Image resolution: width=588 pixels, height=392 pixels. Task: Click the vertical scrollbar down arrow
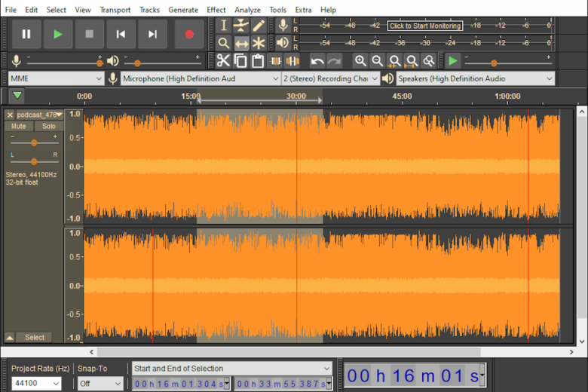coord(582,341)
